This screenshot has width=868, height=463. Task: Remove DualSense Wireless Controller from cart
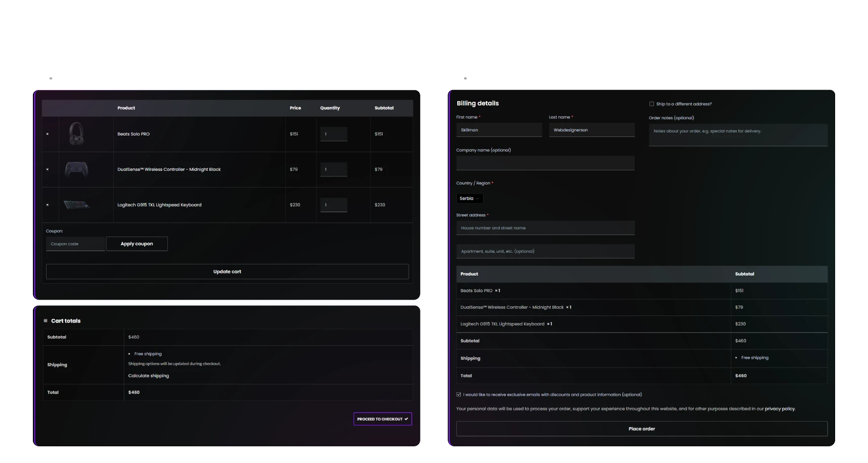tap(48, 169)
